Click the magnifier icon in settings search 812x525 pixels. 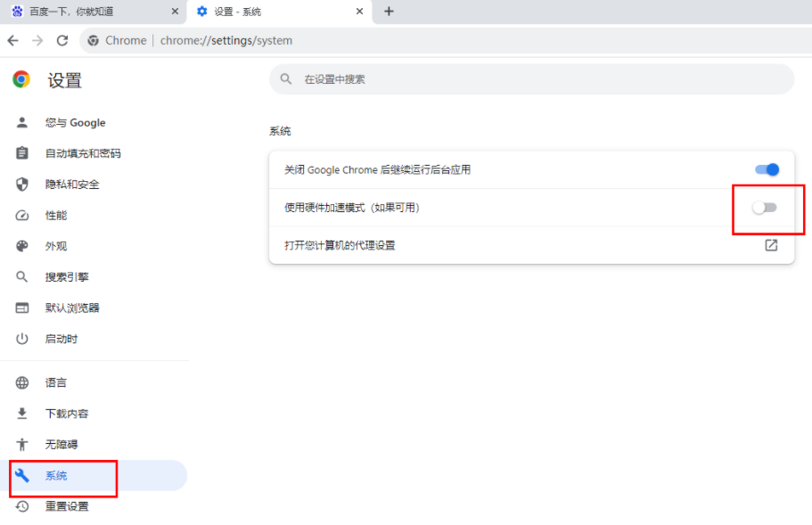point(286,79)
